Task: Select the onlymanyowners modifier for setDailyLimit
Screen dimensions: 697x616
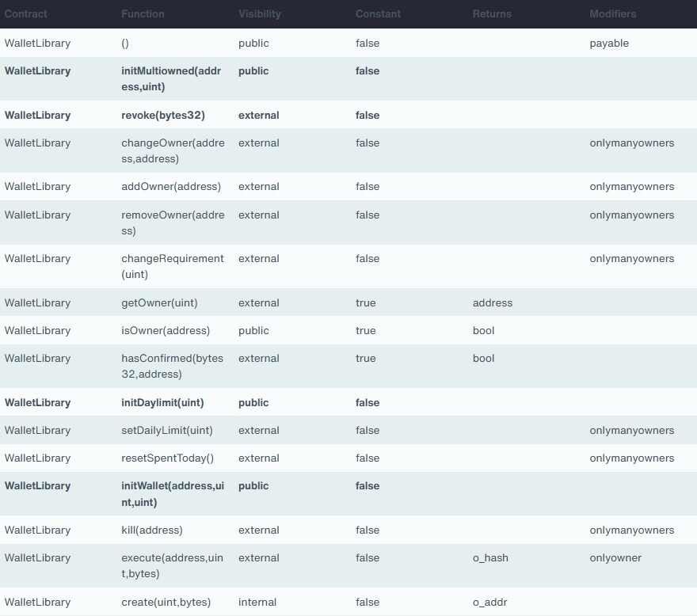Action: click(633, 430)
